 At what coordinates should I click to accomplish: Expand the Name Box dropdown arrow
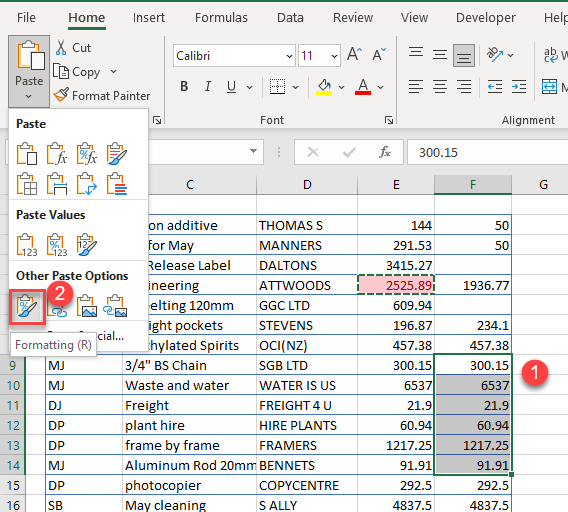coord(254,151)
